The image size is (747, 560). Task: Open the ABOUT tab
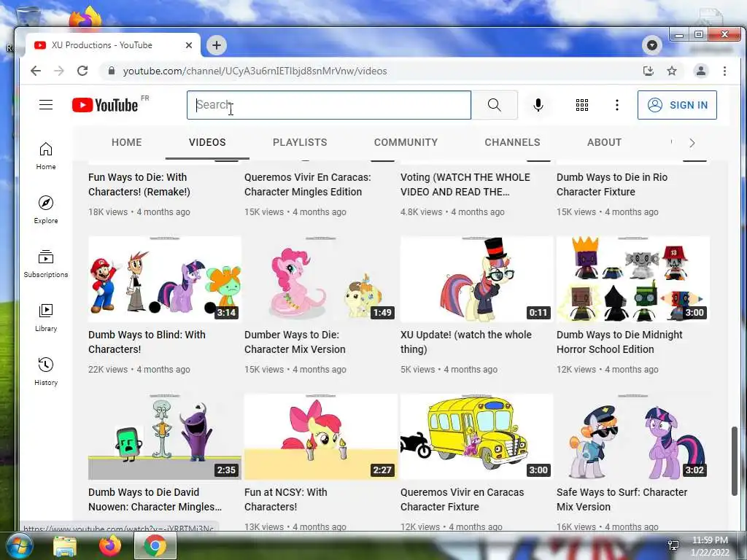click(x=604, y=142)
